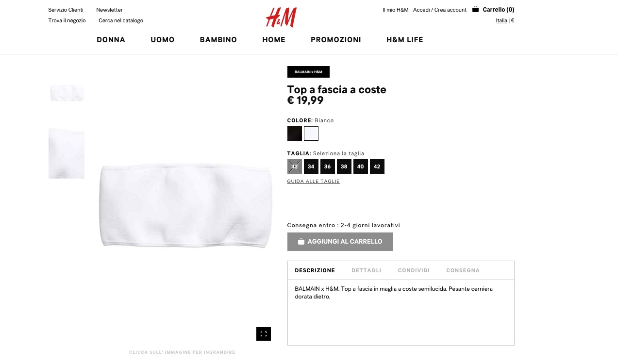Open the GUIDA ALLE TAGLIE link
The height and width of the screenshot is (364, 618).
click(314, 182)
